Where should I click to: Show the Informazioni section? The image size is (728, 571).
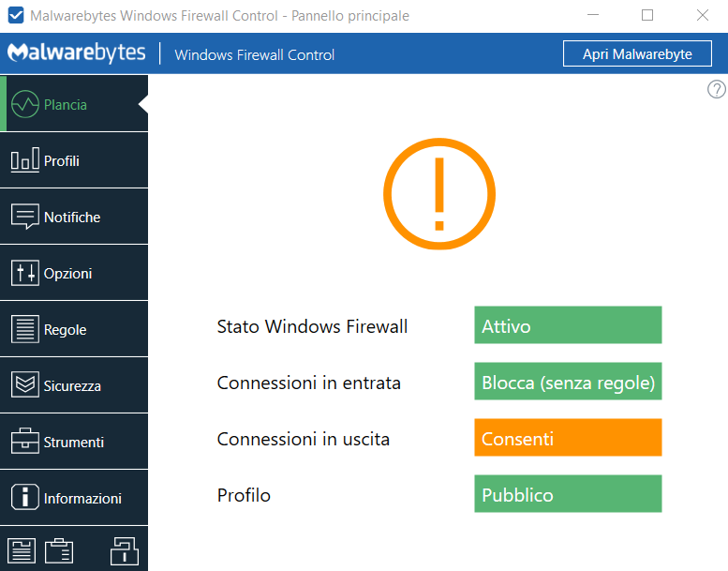pos(74,498)
